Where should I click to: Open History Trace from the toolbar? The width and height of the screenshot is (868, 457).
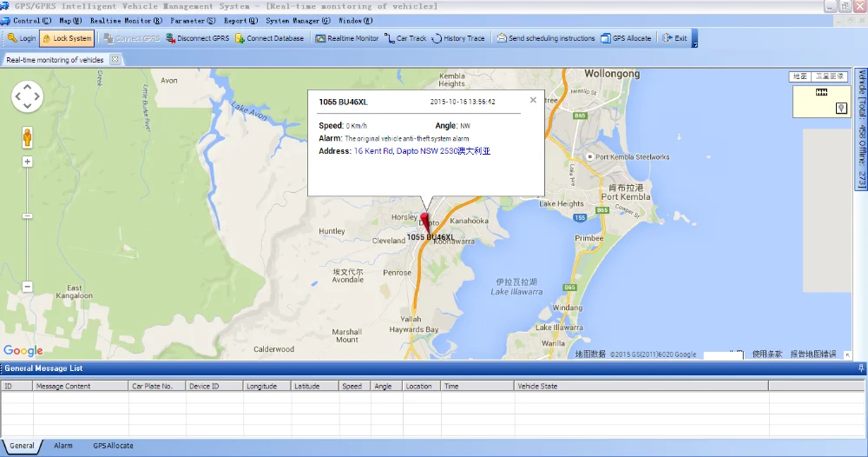[x=458, y=38]
